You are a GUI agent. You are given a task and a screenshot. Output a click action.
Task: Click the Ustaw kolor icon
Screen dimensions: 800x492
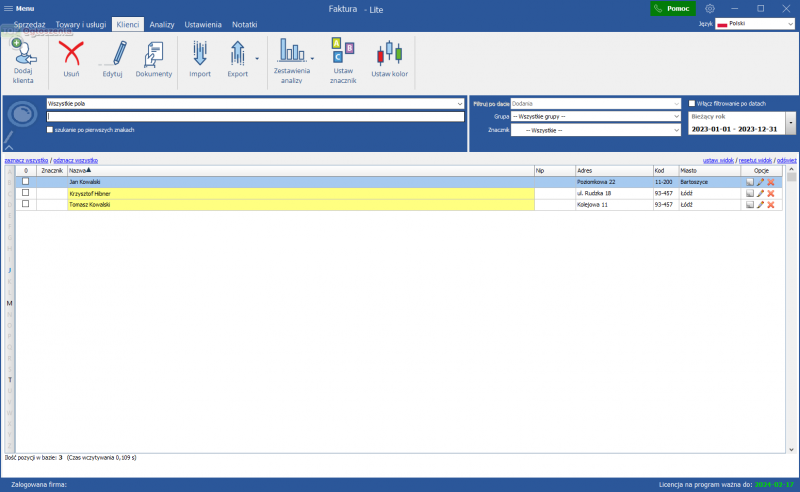coord(388,54)
